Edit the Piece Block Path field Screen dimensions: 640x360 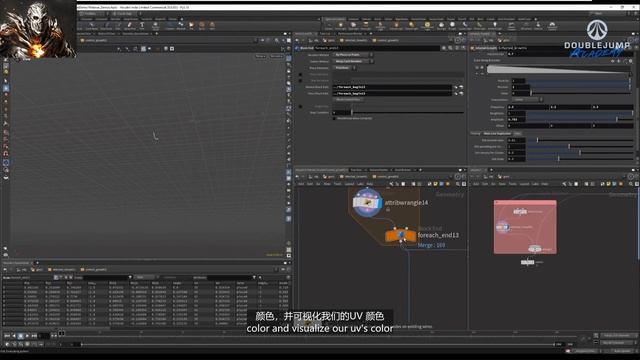393,93
